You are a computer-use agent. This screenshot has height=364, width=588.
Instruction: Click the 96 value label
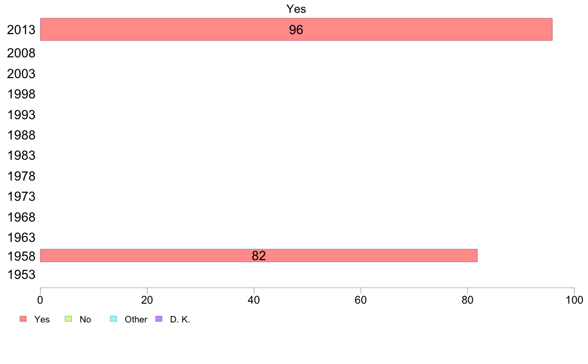point(296,30)
